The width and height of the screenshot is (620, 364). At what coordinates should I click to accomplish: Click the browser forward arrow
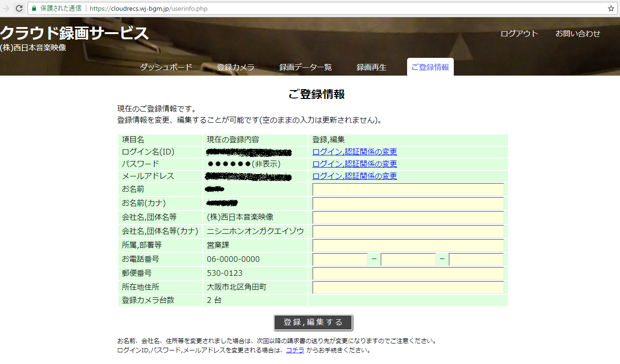point(6,8)
